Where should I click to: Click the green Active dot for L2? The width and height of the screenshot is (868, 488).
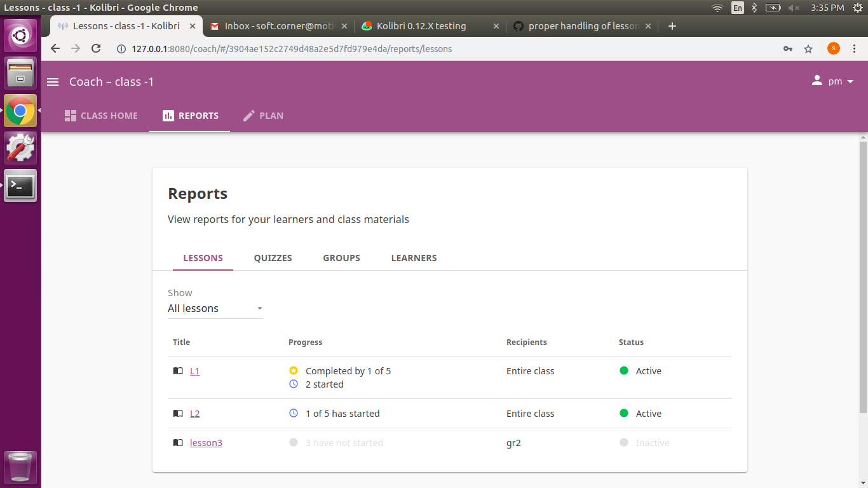pos(624,413)
